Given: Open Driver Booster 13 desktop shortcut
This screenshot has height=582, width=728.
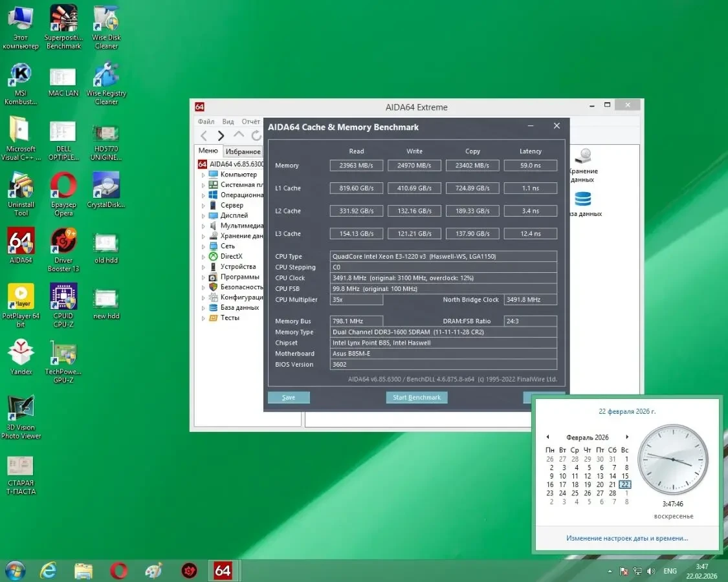Looking at the screenshot, I should tap(63, 250).
